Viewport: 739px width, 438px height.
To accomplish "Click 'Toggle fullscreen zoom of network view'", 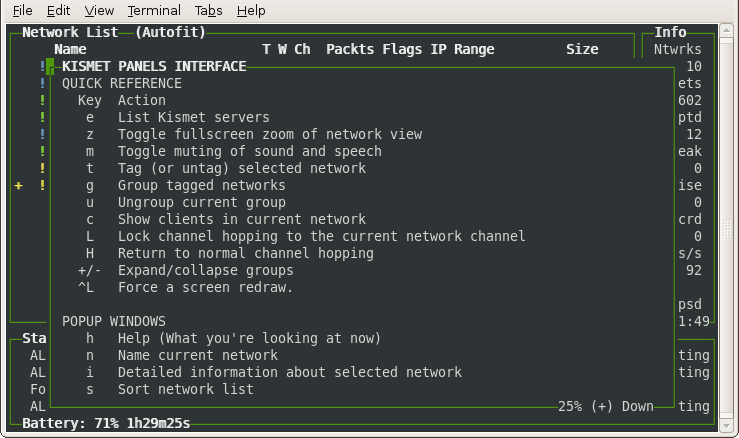I will tap(270, 134).
